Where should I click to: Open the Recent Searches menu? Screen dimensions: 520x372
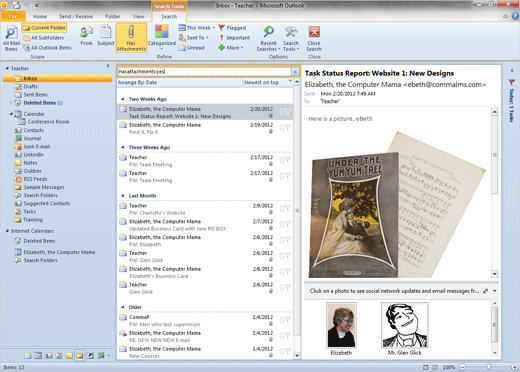click(x=268, y=39)
